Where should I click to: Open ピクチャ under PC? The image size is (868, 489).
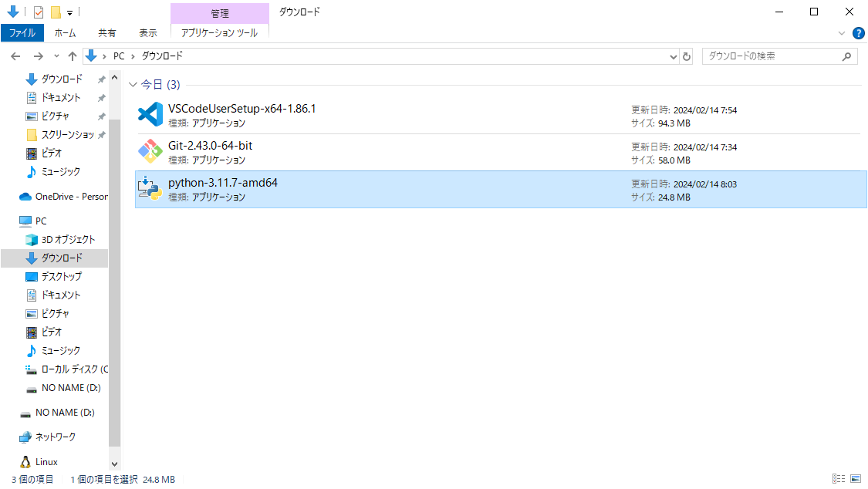tap(56, 314)
